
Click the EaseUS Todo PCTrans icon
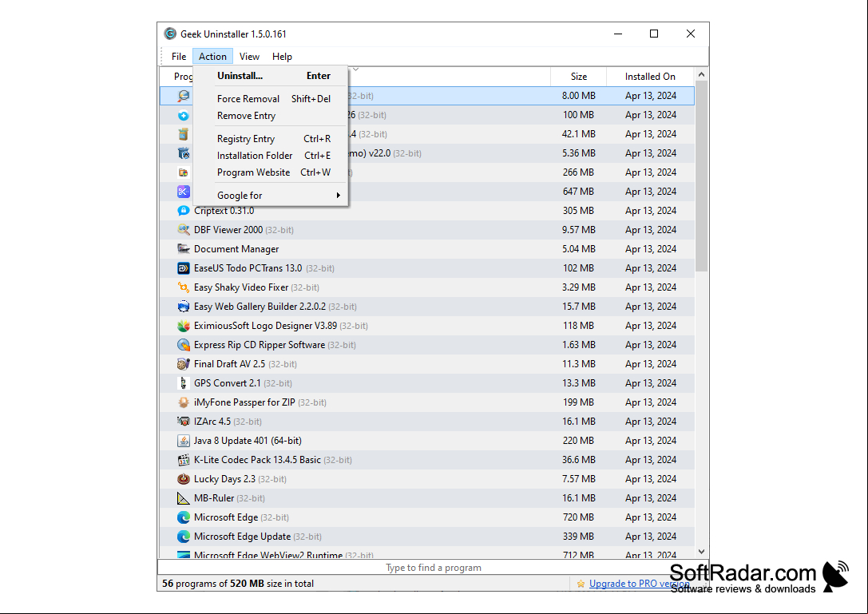[183, 268]
